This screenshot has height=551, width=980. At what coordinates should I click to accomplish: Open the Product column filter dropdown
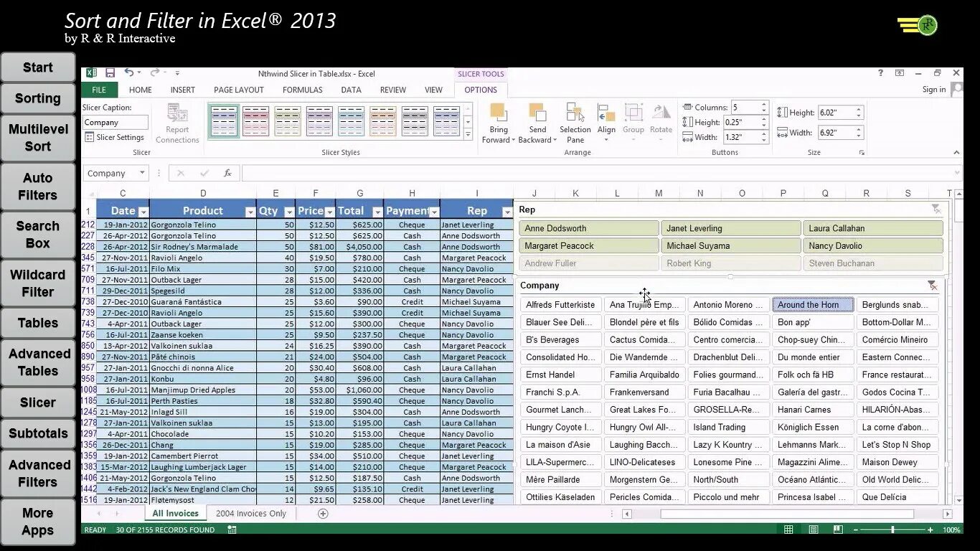[x=250, y=212]
